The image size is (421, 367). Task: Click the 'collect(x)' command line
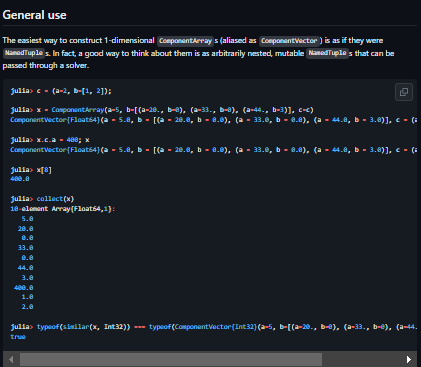click(42, 199)
